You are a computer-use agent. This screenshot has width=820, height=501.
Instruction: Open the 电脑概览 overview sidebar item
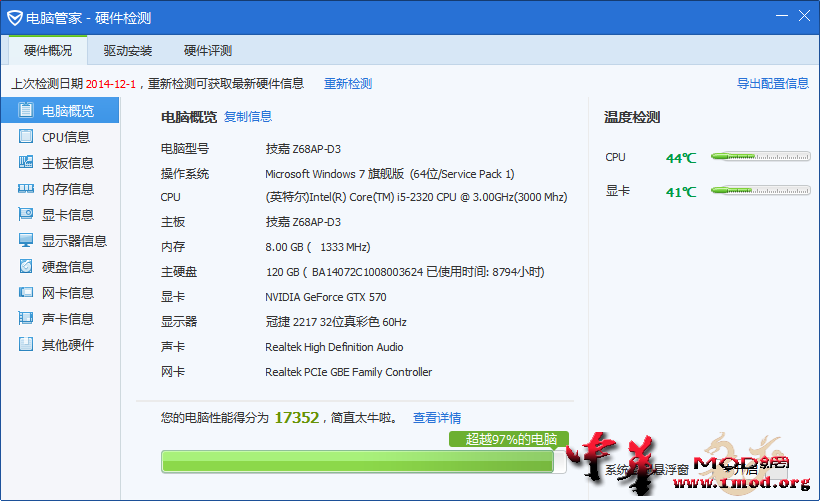click(x=60, y=111)
